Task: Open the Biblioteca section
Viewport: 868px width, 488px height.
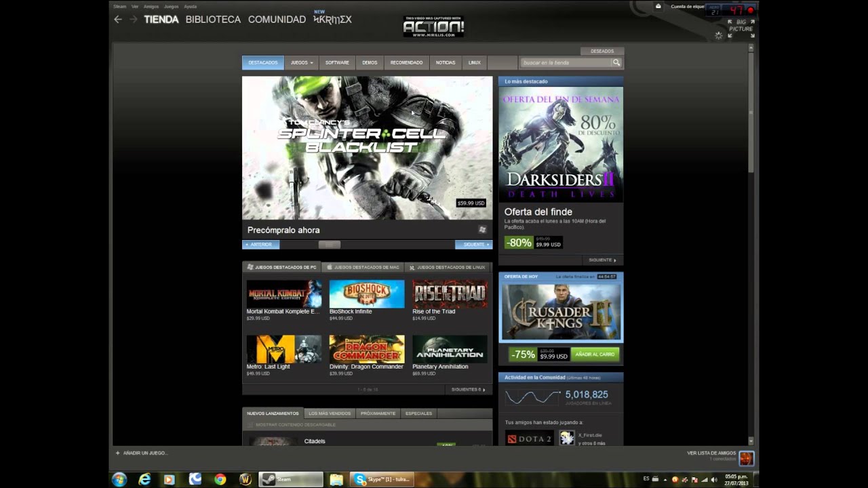Action: coord(213,20)
